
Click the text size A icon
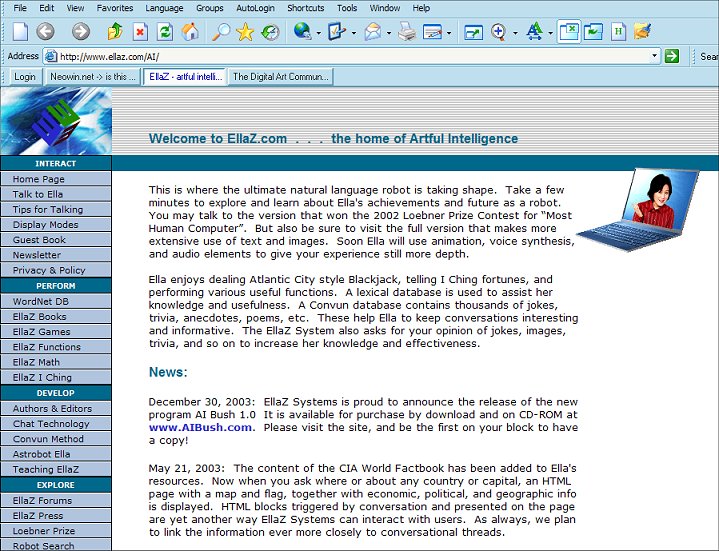[x=534, y=32]
